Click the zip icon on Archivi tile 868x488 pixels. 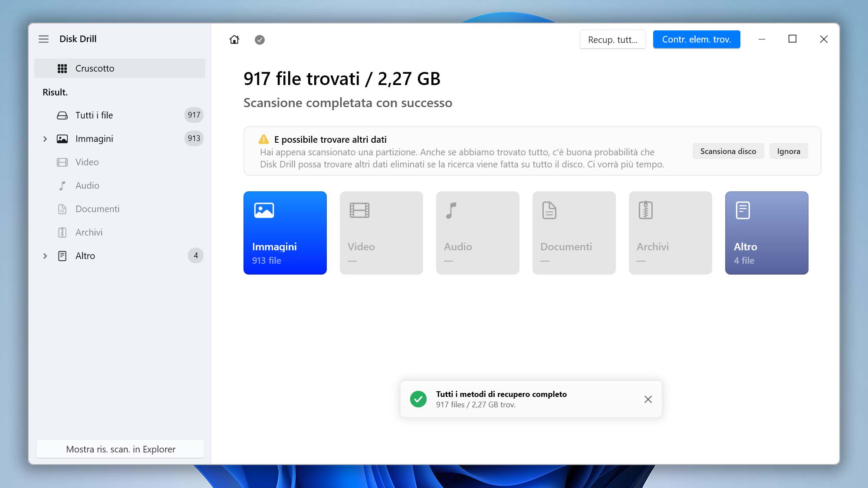pyautogui.click(x=646, y=210)
